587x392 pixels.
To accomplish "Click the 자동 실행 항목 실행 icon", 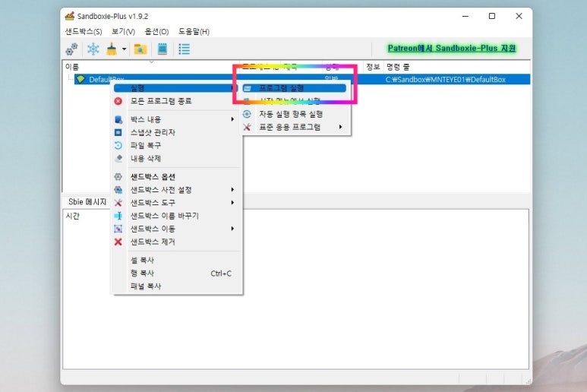I will click(x=247, y=114).
